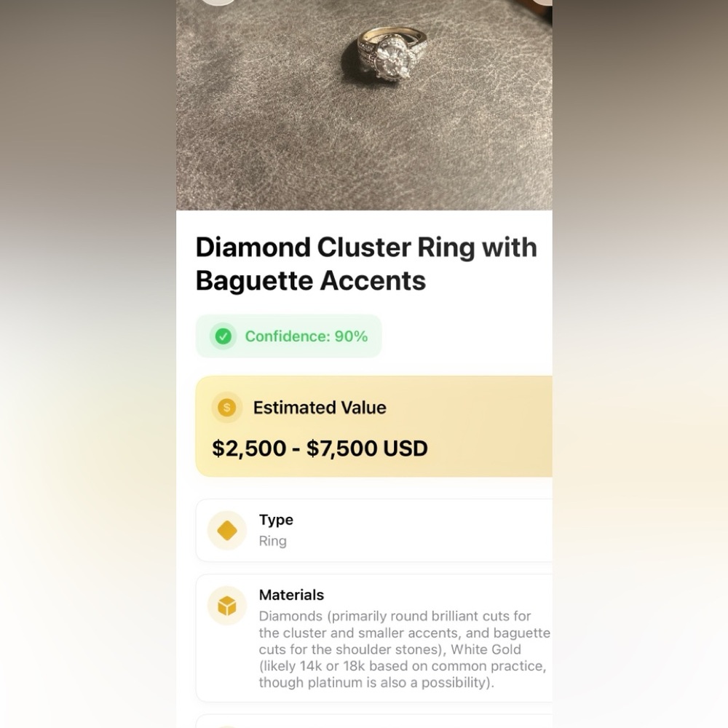Tap the gold dollar coin icon
The width and height of the screenshot is (728, 728).
point(226,408)
